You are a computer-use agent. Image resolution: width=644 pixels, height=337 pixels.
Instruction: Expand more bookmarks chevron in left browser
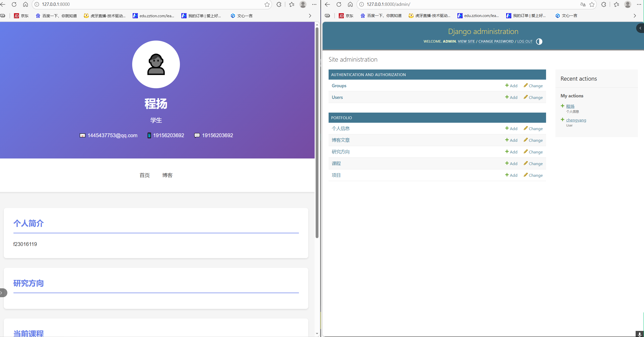pos(310,16)
